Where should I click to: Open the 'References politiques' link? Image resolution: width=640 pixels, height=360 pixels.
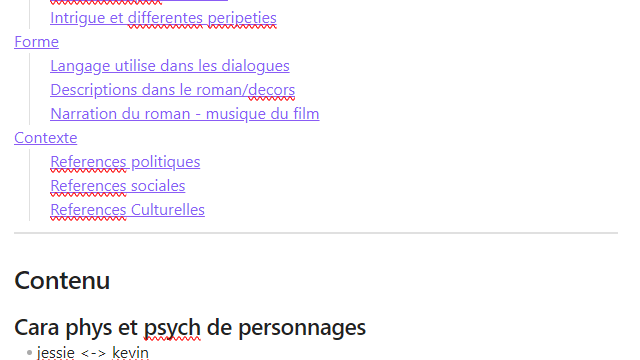tap(125, 162)
